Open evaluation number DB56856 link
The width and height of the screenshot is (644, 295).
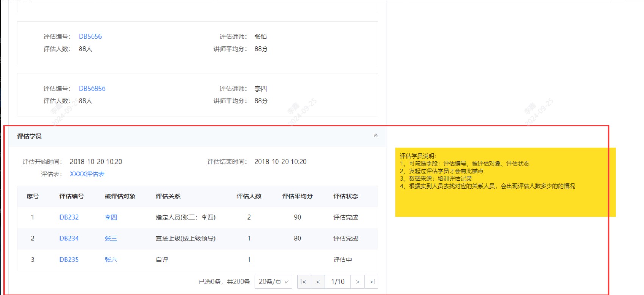(x=92, y=89)
